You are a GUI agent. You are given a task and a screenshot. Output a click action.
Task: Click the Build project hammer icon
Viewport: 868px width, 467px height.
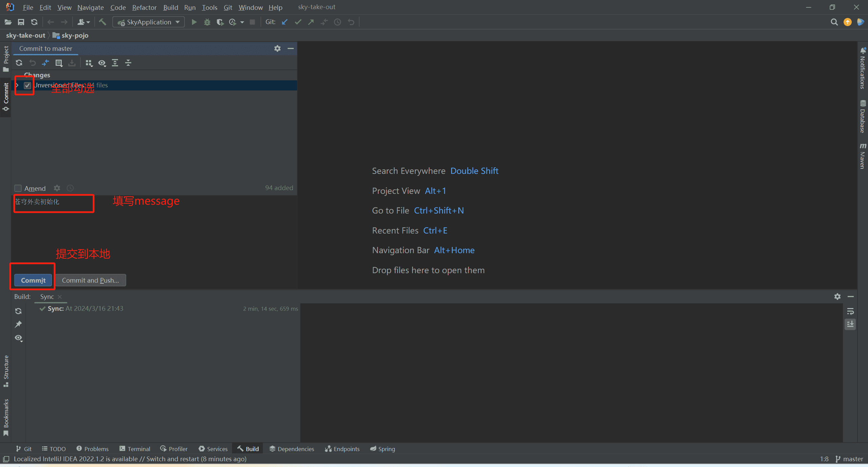[102, 22]
